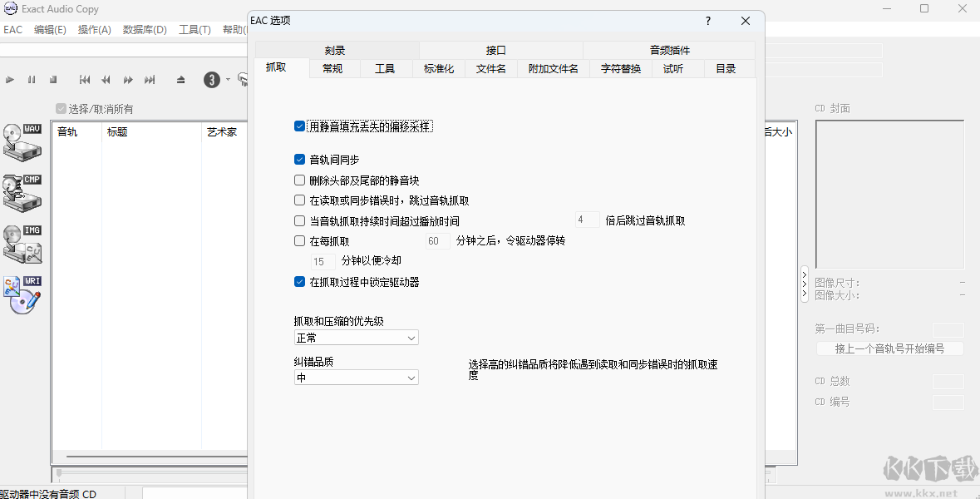980x499 pixels.
Task: Click the play button on the transport bar
Action: (10, 79)
